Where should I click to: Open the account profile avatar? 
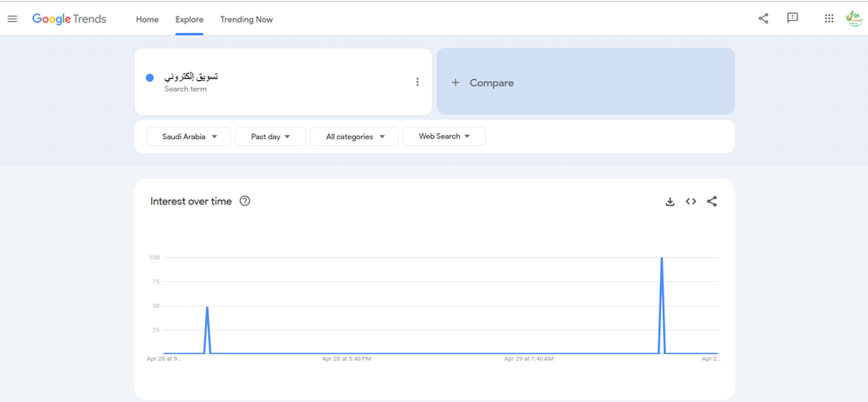coord(854,18)
